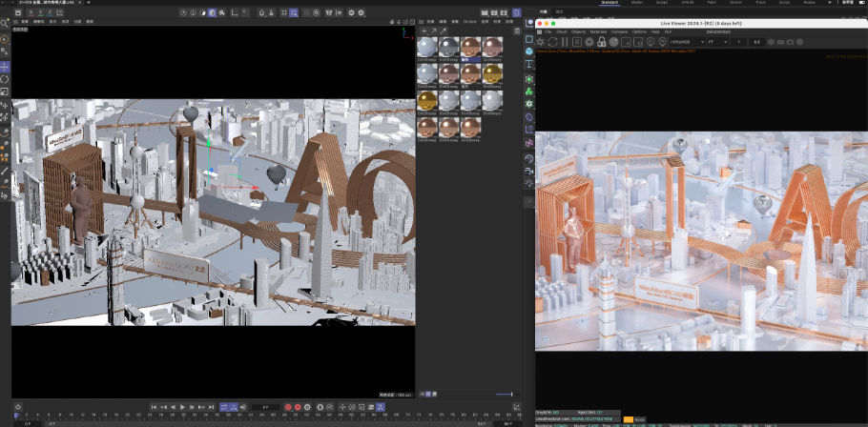Click the red Record keyframe button
Viewport: 868px width, 427px height.
click(x=285, y=407)
